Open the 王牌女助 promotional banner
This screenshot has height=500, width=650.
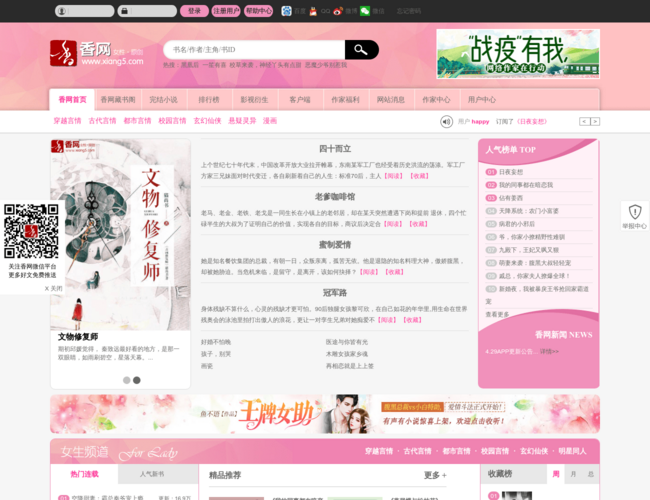(325, 414)
